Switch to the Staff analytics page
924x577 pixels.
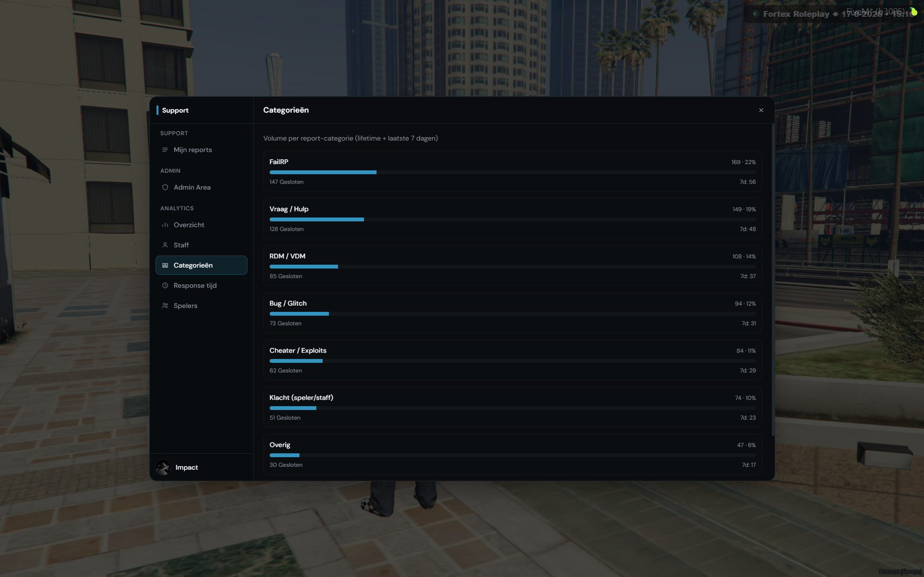201,245
